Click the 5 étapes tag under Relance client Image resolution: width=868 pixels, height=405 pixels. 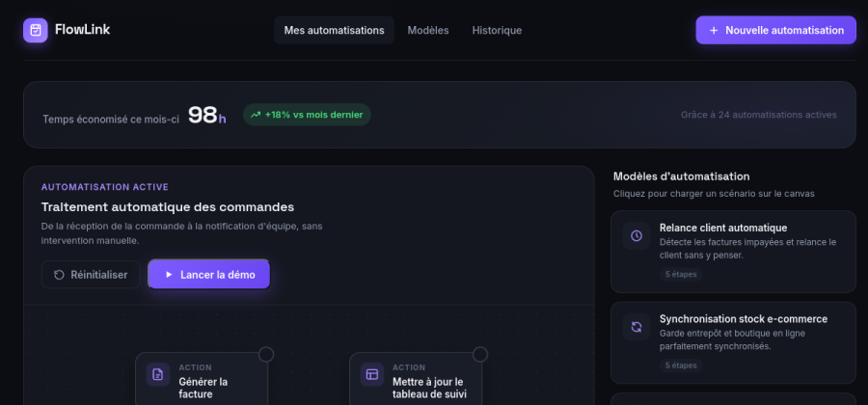[x=681, y=275]
